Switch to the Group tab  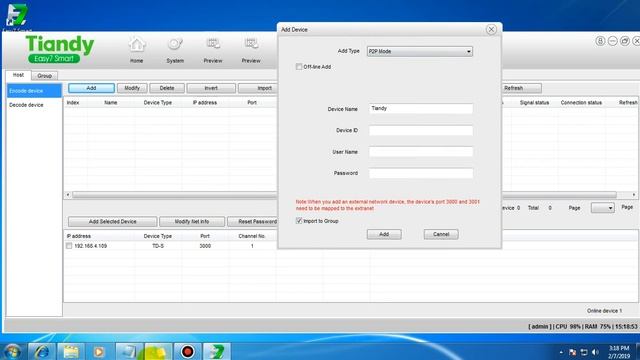pyautogui.click(x=44, y=76)
